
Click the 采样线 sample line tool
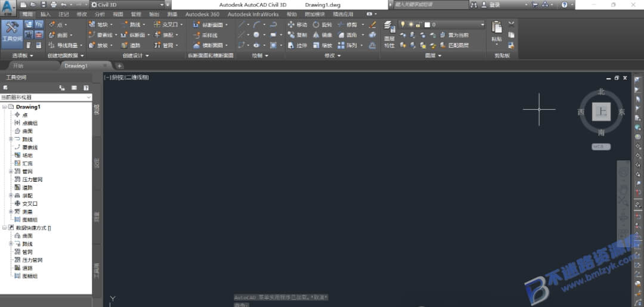205,35
